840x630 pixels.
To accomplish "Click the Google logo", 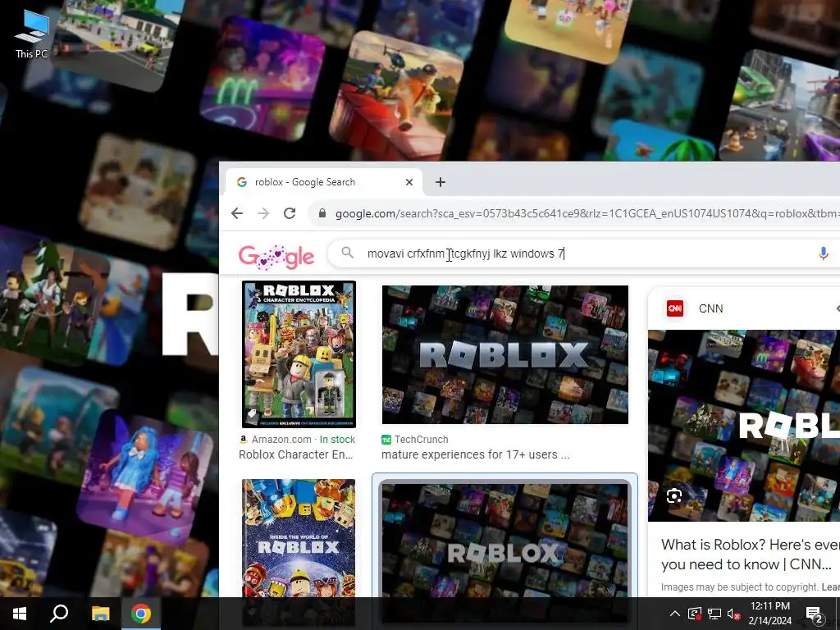I will pos(276,256).
